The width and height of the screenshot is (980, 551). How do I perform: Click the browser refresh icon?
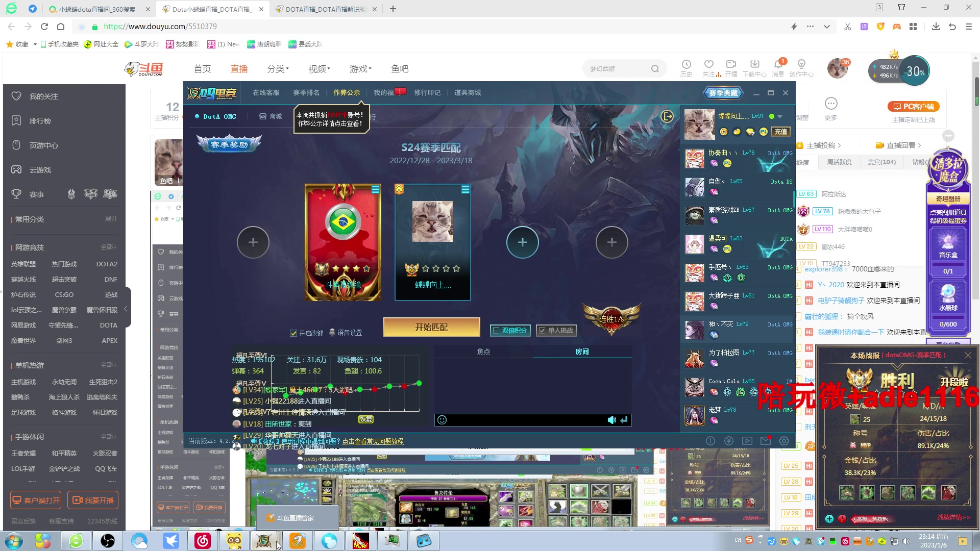(44, 27)
